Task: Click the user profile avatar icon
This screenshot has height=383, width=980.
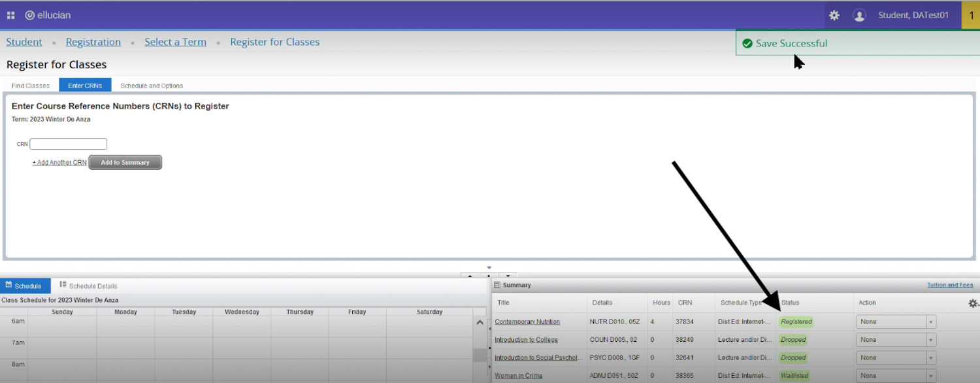Action: 859,15
